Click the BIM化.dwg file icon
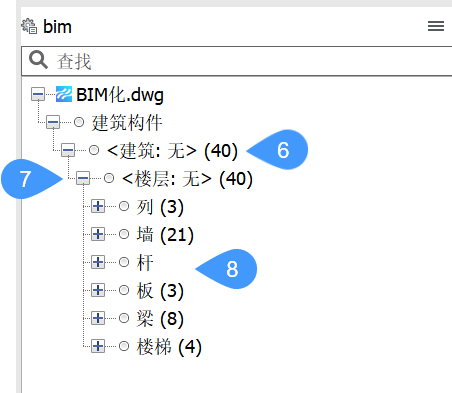Screen dimensions: 452x393 (64, 94)
